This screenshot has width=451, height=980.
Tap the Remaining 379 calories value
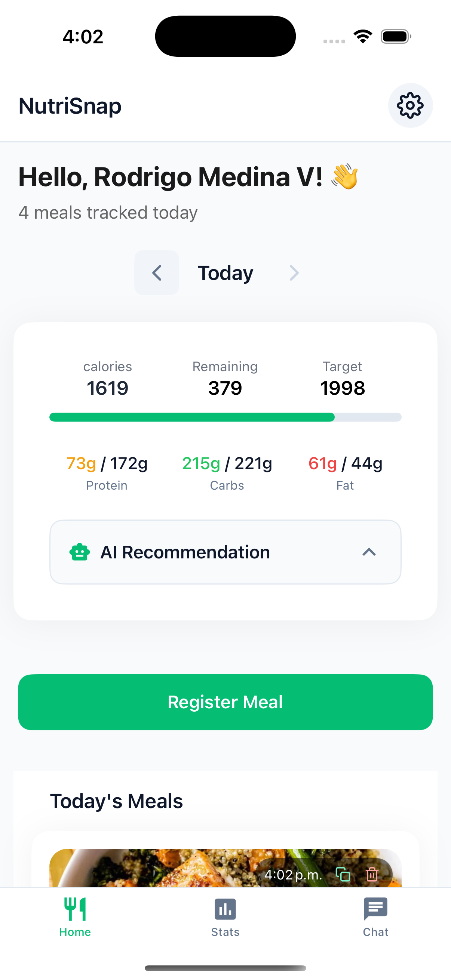[225, 388]
